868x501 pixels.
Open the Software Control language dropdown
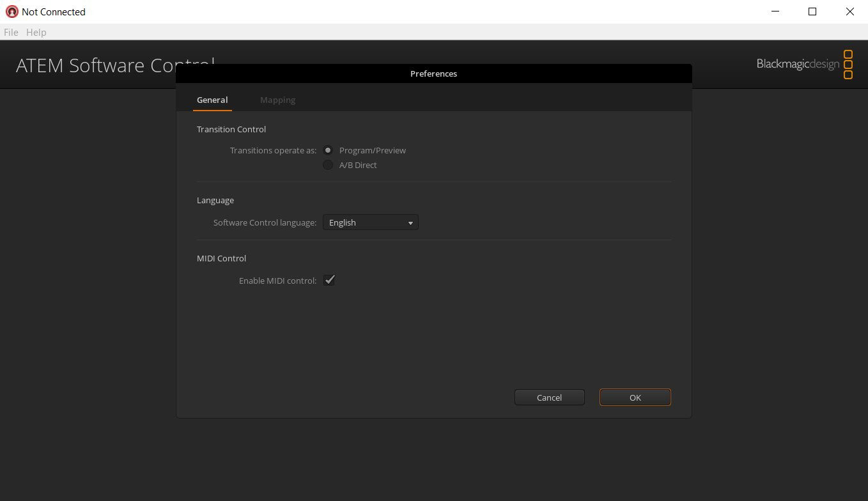[370, 222]
